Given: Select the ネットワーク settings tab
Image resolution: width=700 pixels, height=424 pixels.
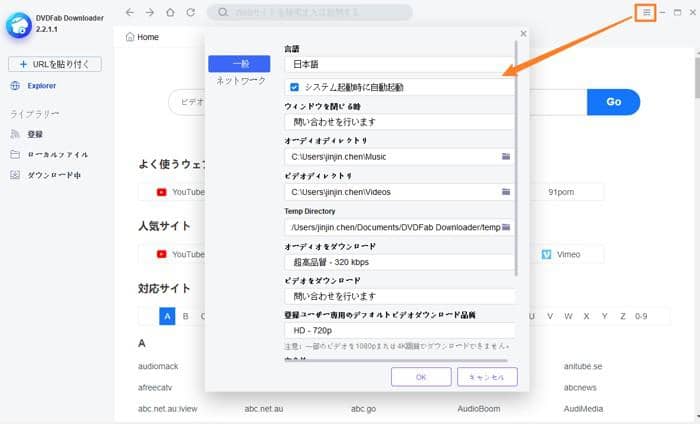Looking at the screenshot, I should click(241, 81).
